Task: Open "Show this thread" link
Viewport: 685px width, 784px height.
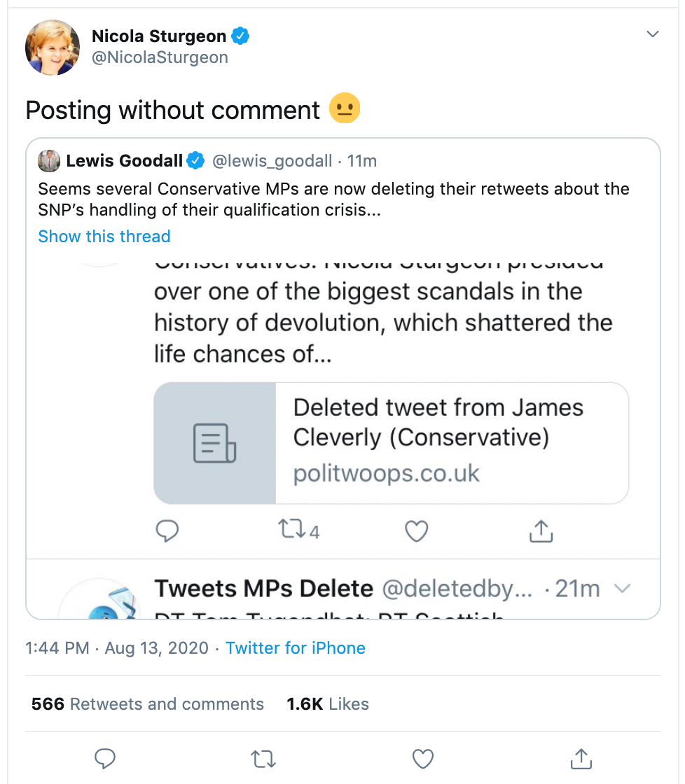Action: (x=104, y=237)
